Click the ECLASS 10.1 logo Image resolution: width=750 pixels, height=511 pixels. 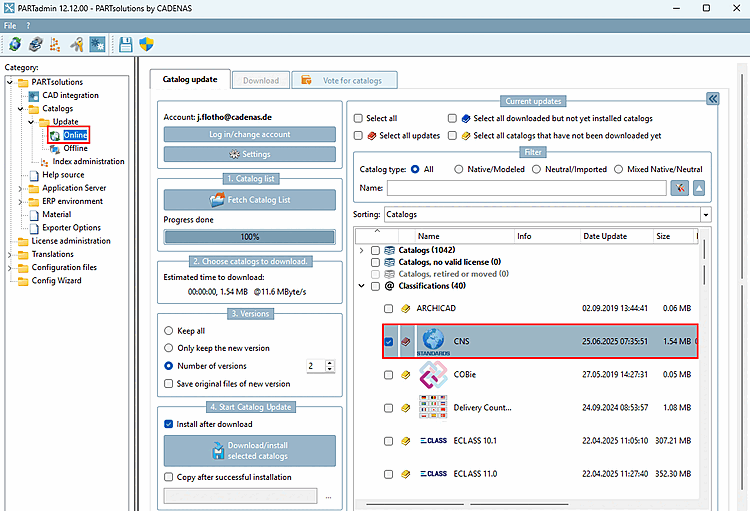pyautogui.click(x=434, y=441)
